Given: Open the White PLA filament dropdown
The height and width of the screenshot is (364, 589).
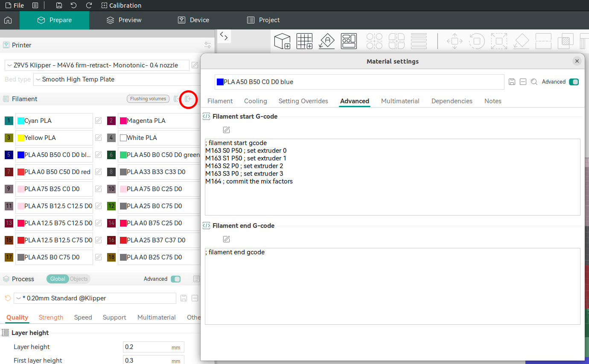Looking at the screenshot, I should click(x=159, y=138).
